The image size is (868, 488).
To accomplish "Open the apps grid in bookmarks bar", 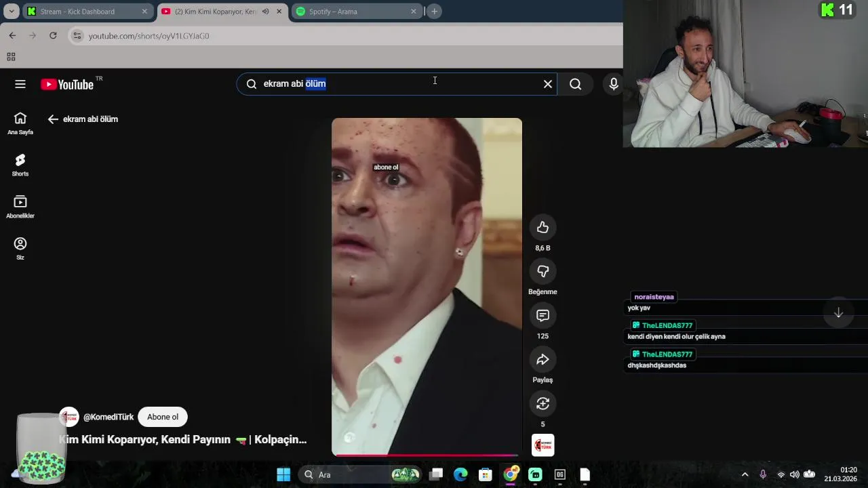I will pyautogui.click(x=11, y=57).
